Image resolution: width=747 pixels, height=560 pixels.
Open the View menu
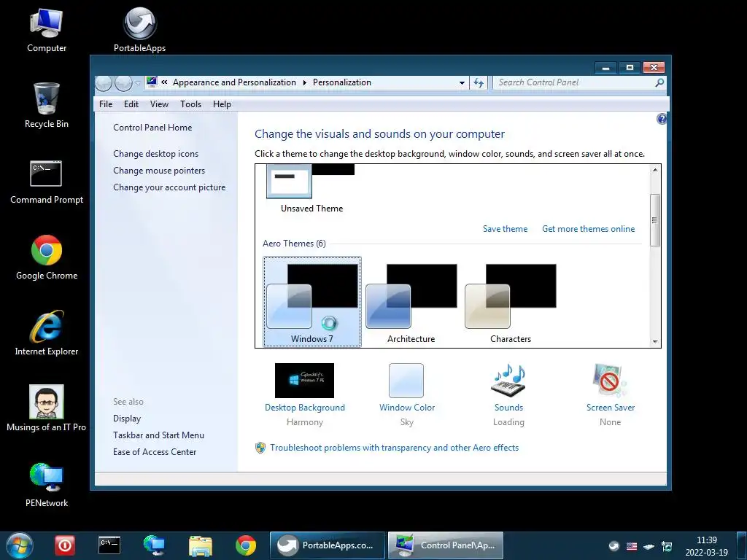tap(159, 104)
